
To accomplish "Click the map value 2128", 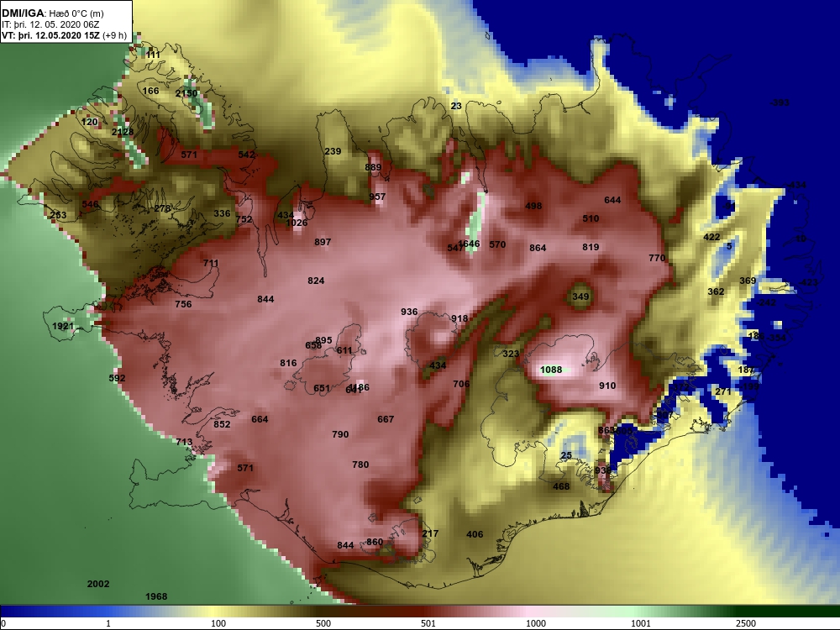I will click(x=123, y=132).
